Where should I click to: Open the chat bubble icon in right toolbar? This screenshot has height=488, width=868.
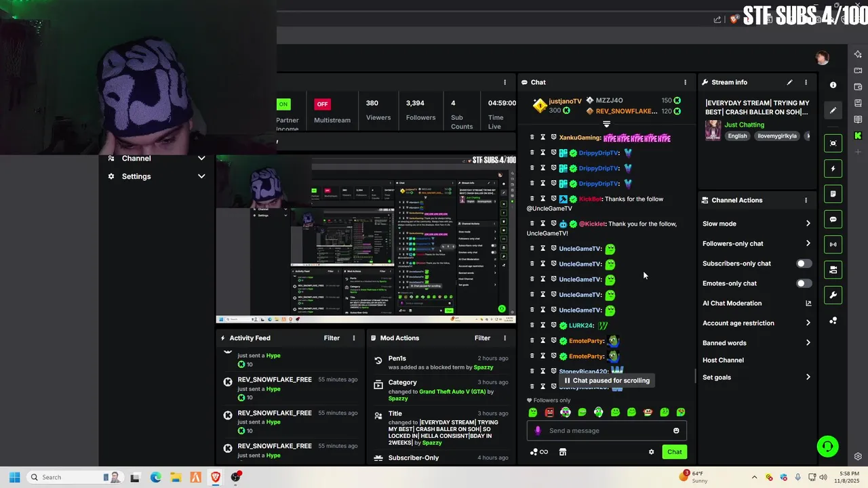[x=833, y=220]
